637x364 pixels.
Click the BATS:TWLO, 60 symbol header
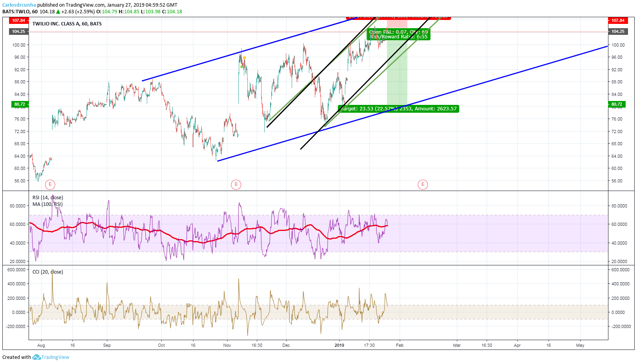tap(20, 12)
